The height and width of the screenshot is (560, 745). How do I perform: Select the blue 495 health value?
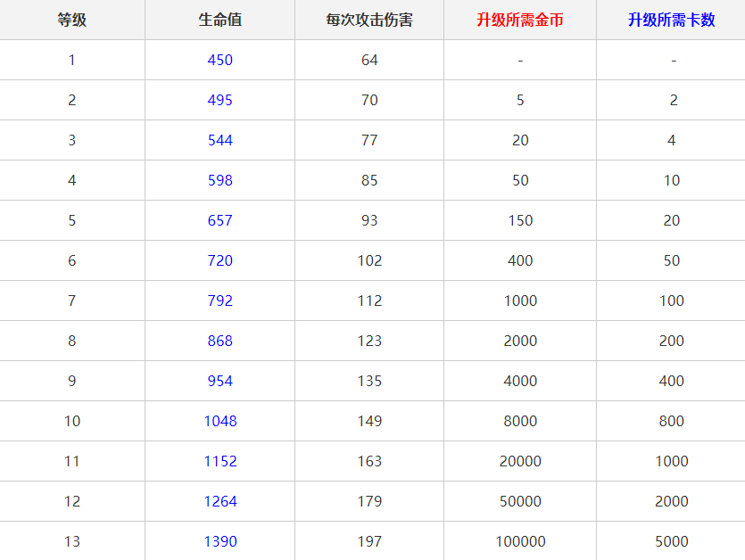(x=219, y=100)
